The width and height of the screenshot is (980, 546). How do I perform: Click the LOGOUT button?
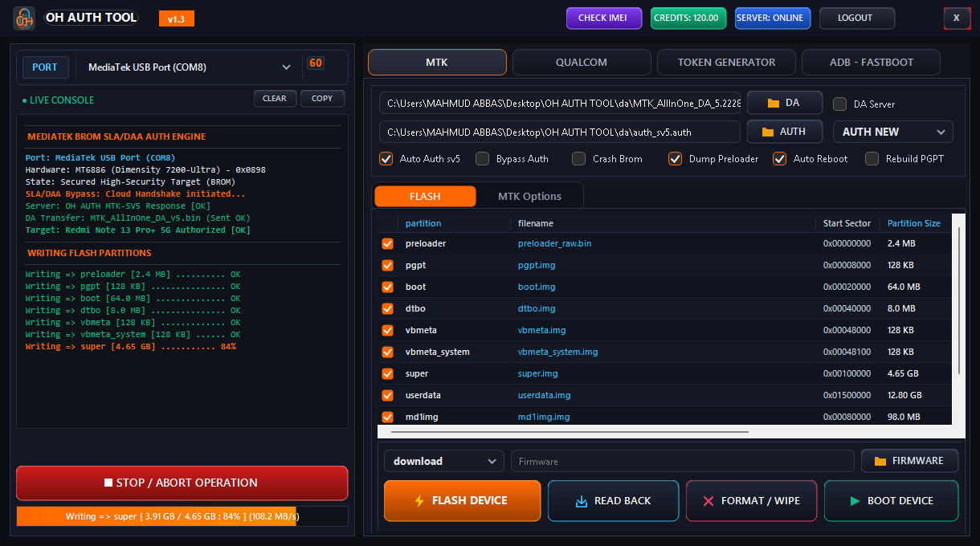(x=857, y=18)
